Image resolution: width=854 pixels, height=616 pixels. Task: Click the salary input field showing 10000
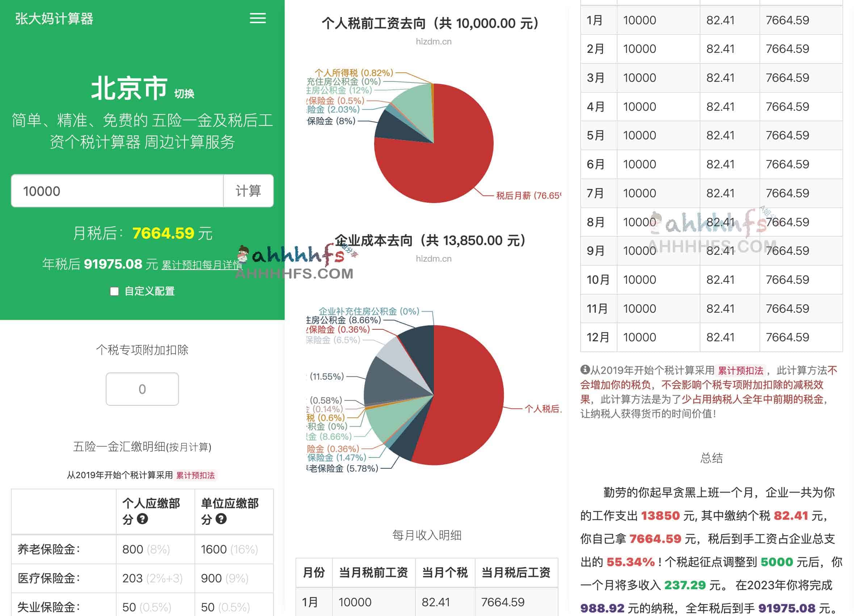[x=117, y=191]
